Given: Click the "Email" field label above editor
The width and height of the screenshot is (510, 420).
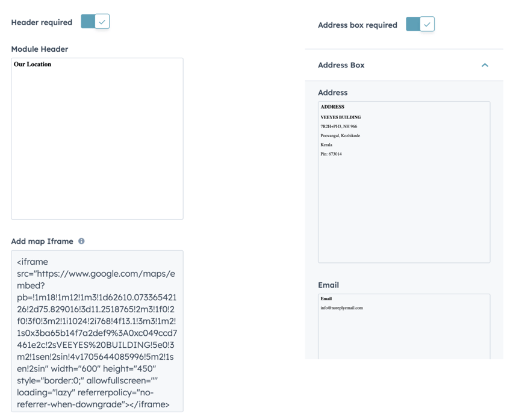Looking at the screenshot, I should (x=328, y=285).
